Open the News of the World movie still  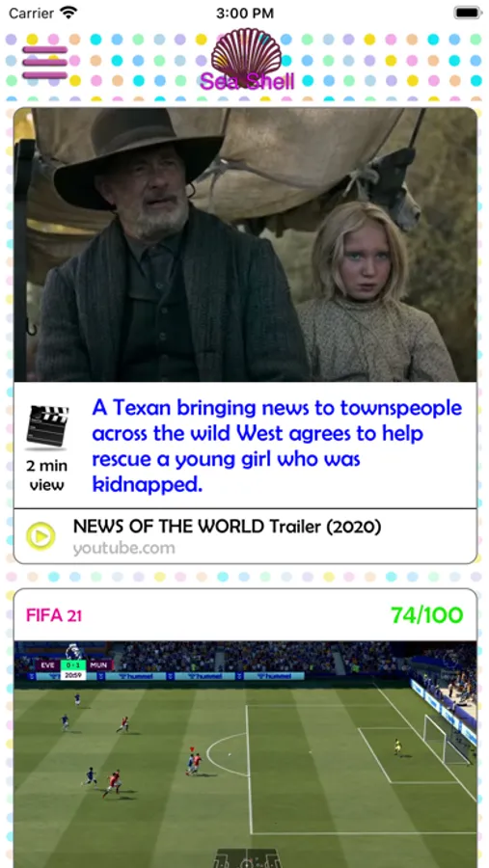point(245,244)
